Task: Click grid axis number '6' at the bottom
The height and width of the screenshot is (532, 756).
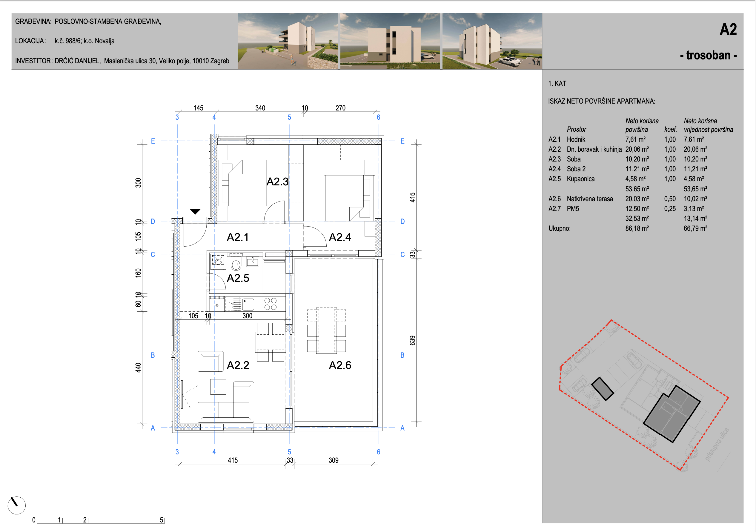Action: (378, 452)
